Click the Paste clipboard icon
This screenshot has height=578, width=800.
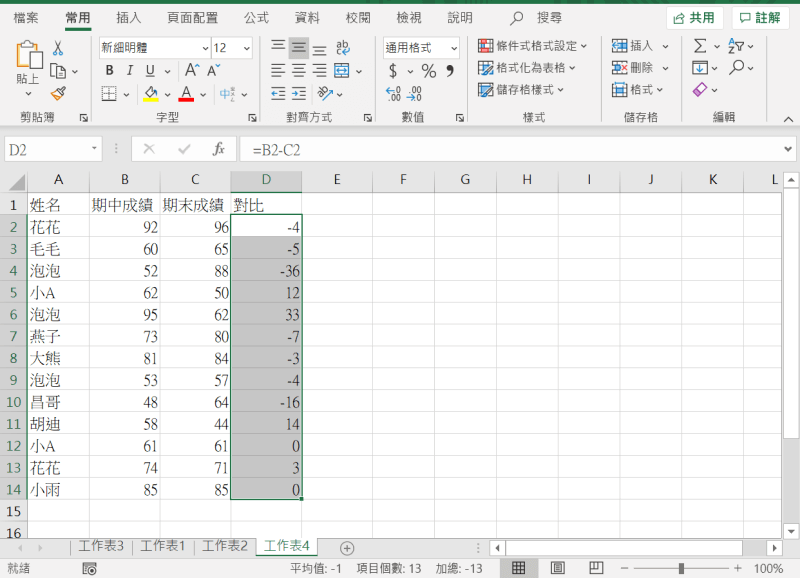(29, 55)
